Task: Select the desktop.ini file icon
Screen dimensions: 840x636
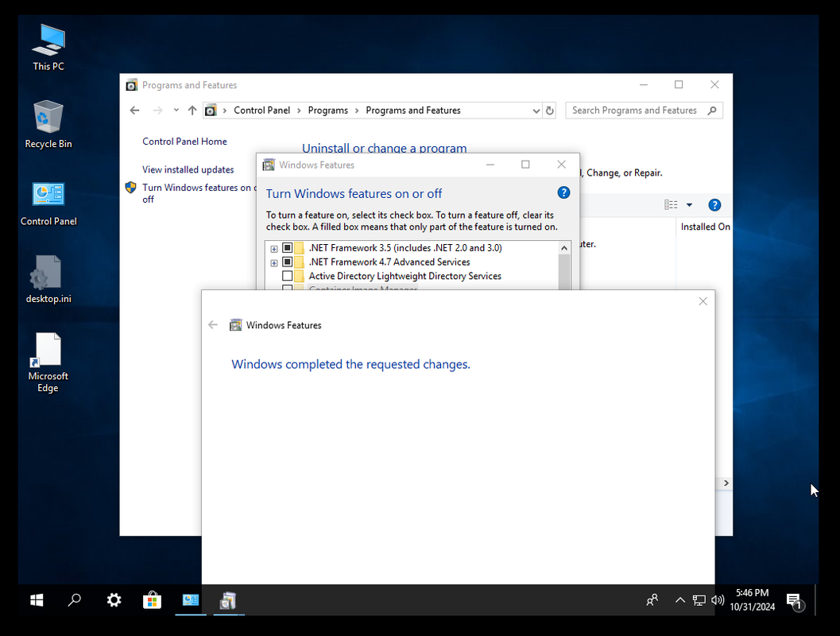Action: click(48, 280)
